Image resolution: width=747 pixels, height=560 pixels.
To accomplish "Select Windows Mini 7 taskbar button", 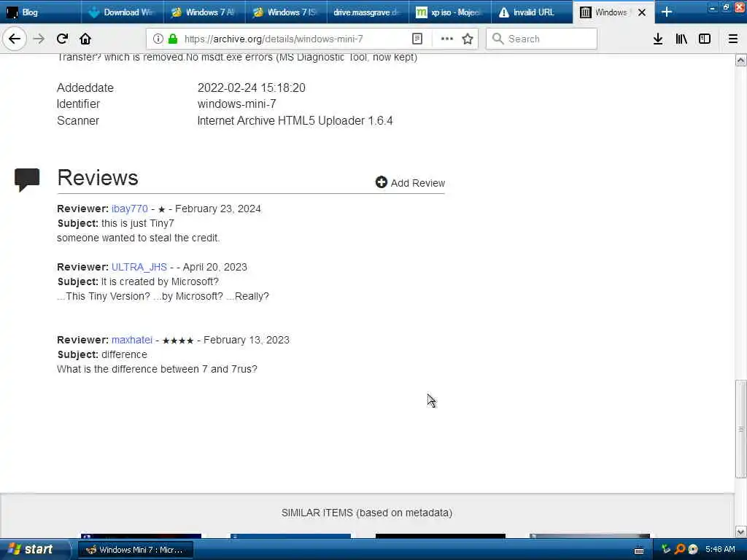I will 136,550.
